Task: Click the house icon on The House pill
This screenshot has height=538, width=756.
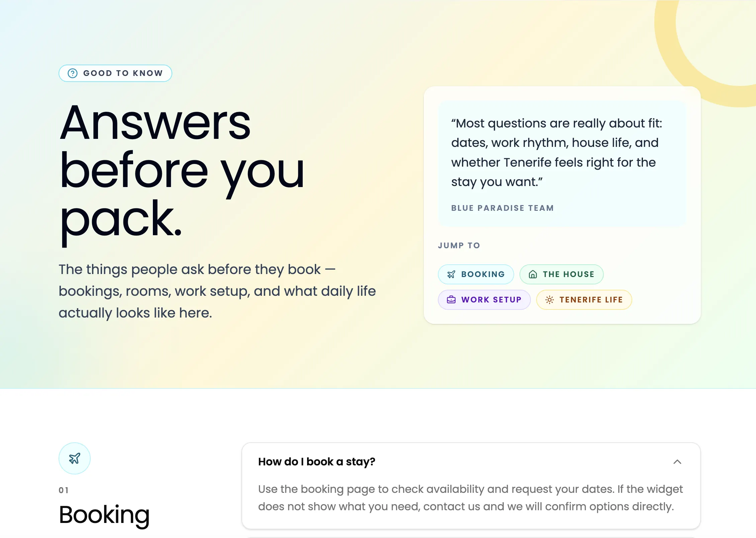Action: click(533, 274)
